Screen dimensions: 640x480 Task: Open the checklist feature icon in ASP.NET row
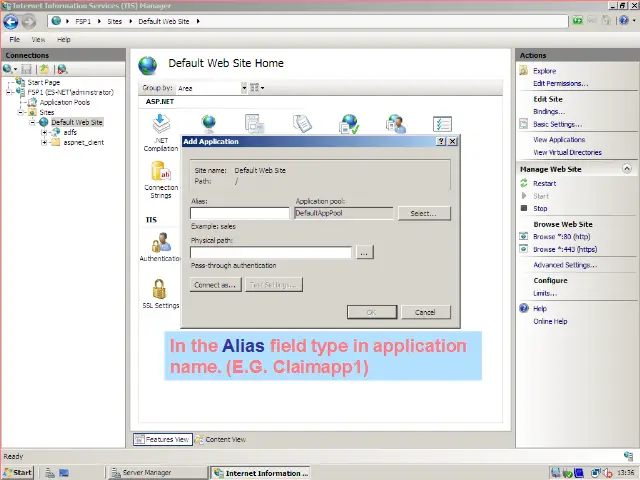click(442, 124)
